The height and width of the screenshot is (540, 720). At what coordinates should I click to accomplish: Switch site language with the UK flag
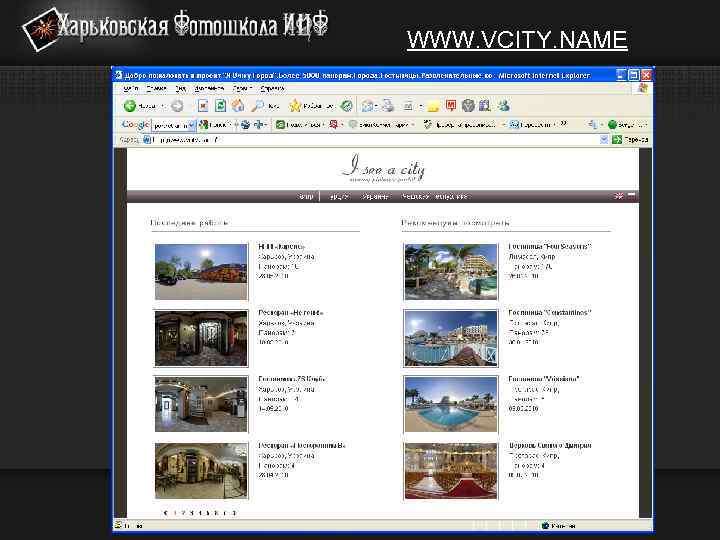point(619,196)
